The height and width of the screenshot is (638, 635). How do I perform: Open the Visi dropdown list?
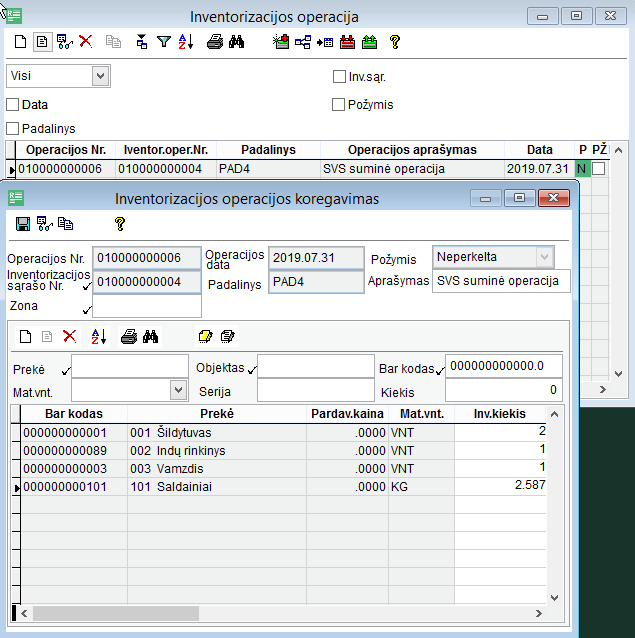[100, 76]
